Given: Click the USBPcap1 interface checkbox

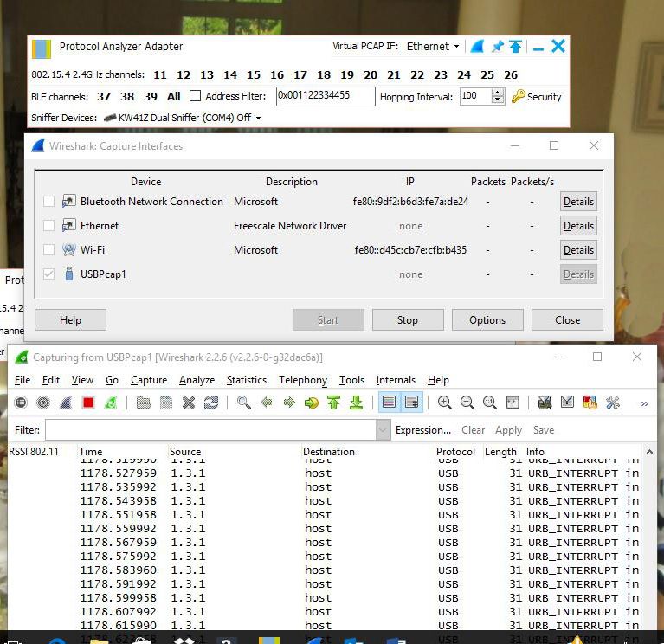Looking at the screenshot, I should coord(48,274).
